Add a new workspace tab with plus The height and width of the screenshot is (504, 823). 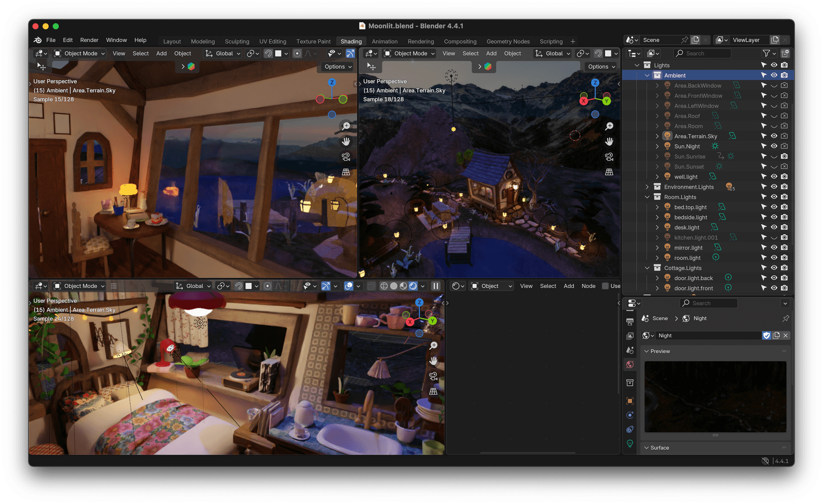[x=573, y=42]
